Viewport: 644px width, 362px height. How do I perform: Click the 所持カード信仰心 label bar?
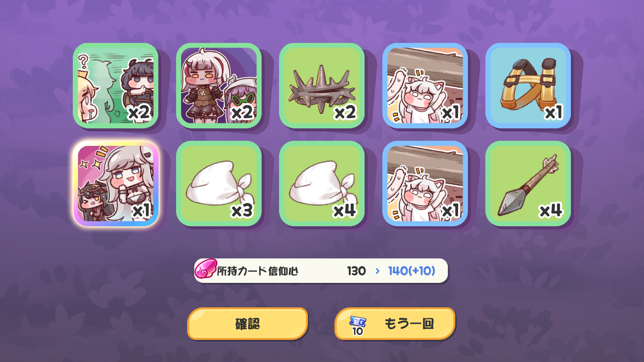(x=321, y=270)
